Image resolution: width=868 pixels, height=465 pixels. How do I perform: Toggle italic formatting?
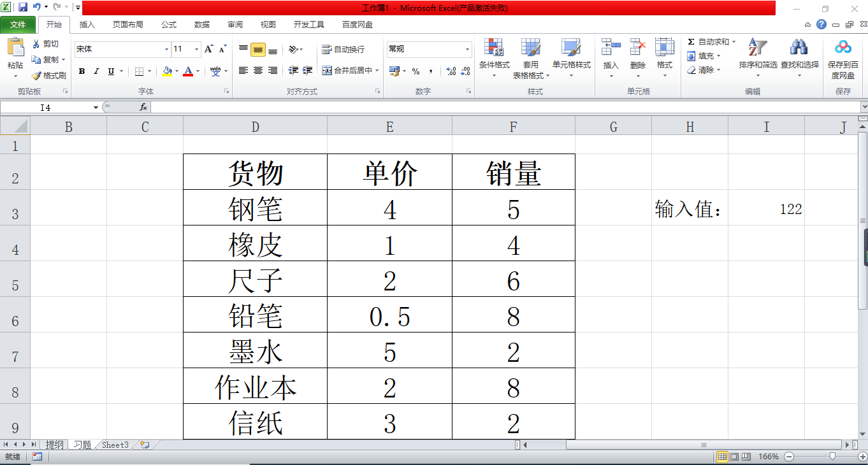point(96,71)
